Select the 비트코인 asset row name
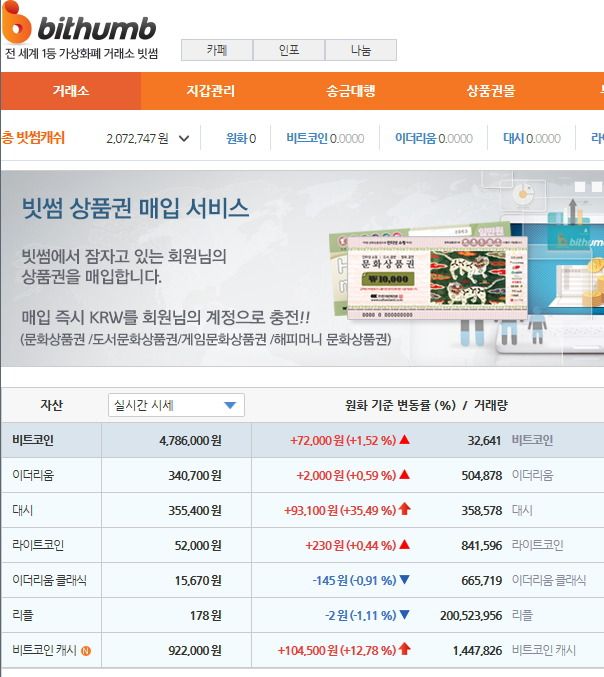The image size is (604, 677). [x=33, y=440]
